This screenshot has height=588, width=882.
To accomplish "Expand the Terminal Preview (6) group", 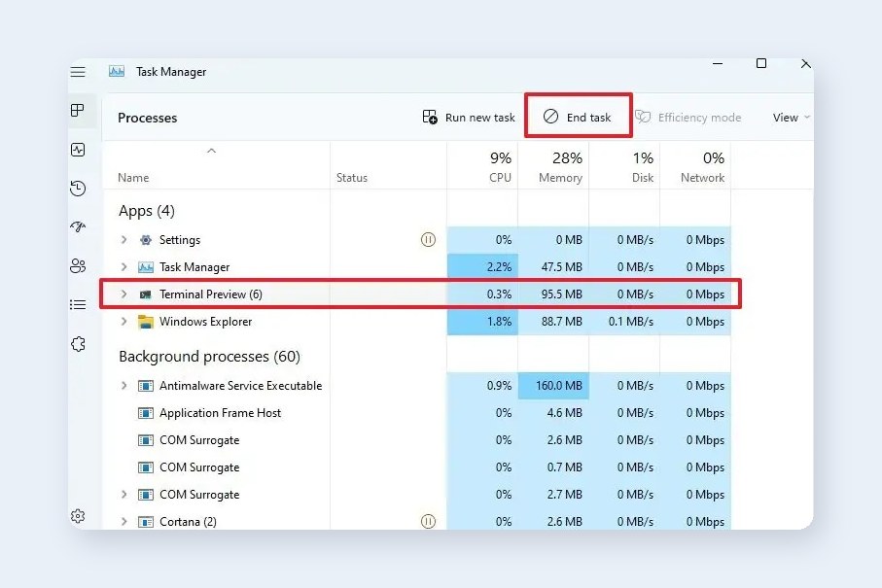I will point(123,294).
